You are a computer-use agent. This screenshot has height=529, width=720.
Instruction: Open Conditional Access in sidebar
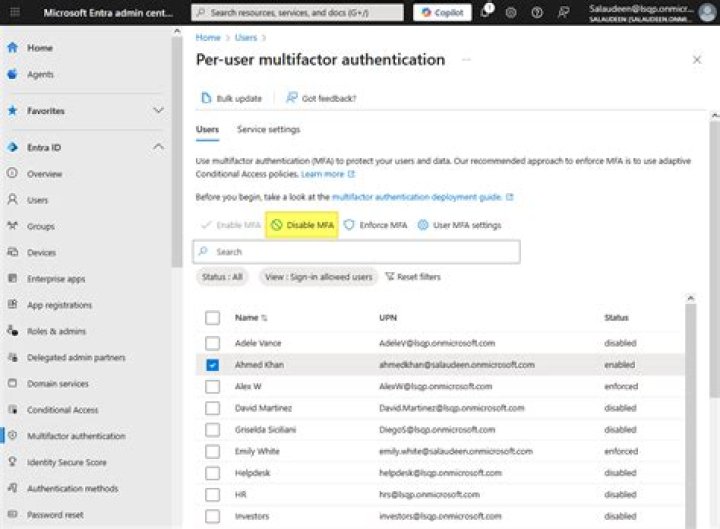point(62,410)
